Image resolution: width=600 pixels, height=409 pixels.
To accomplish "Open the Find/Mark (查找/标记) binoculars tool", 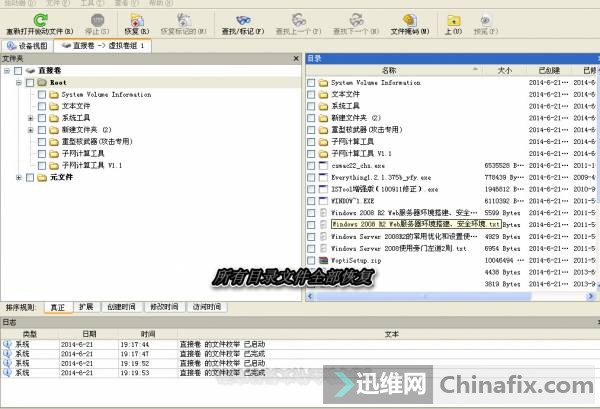I will click(243, 20).
